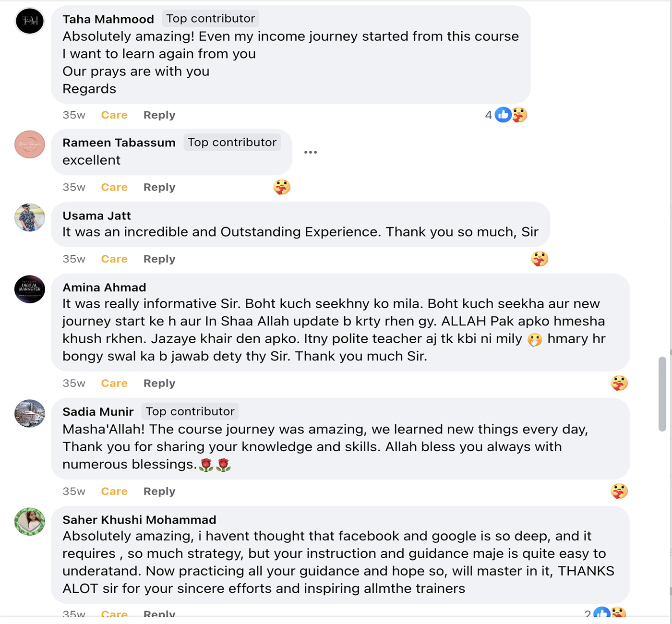Viewport: 672px width, 624px height.
Task: Toggle Care reaction on Usama Jatt's comment
Action: point(114,259)
